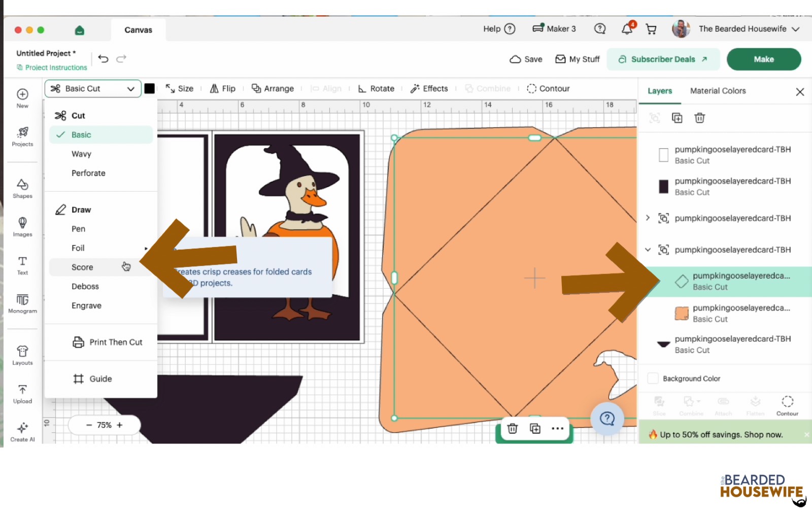Open the Arrange menu
The height and width of the screenshot is (516, 812).
[x=273, y=89]
